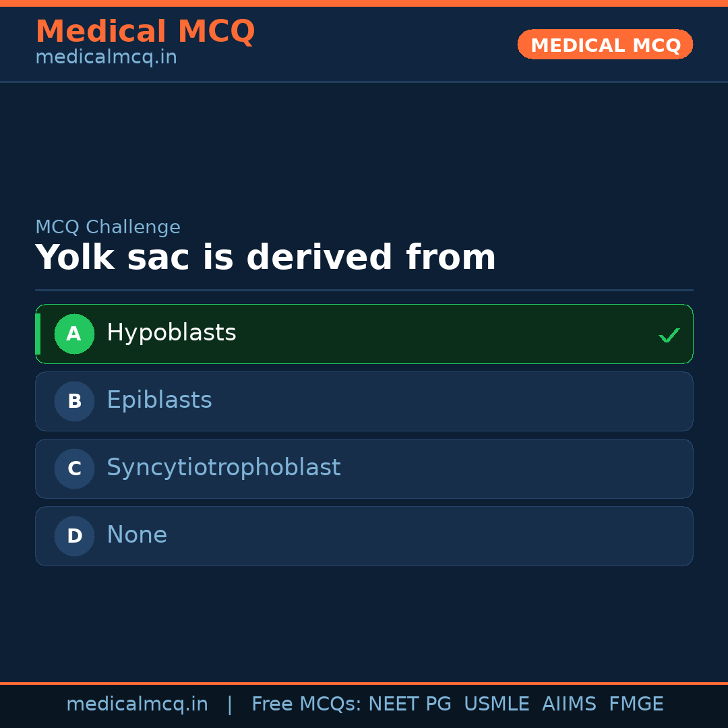The height and width of the screenshot is (728, 728).
Task: Open the medicalmcq.in link under the title
Action: [x=106, y=57]
